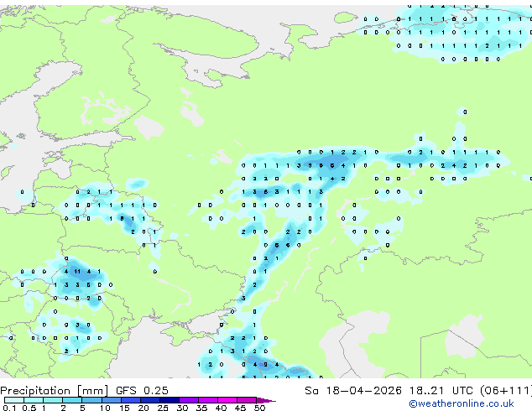Click the 'Precipitation [mm]' title text
Viewport: 532px width, 411px height.
55,391
